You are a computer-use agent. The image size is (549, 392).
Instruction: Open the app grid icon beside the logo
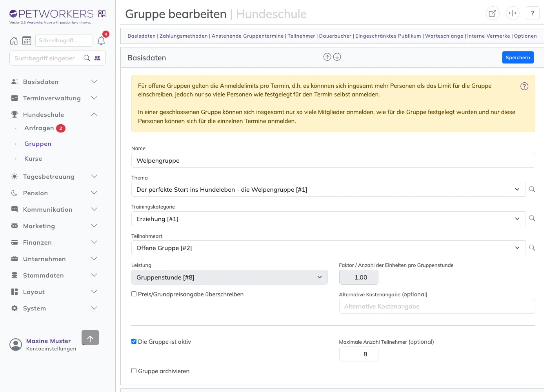point(102,14)
